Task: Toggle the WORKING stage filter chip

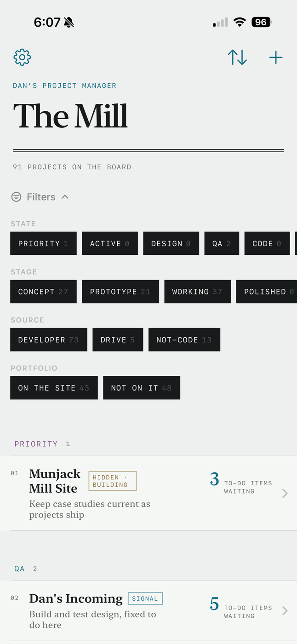Action: click(197, 292)
